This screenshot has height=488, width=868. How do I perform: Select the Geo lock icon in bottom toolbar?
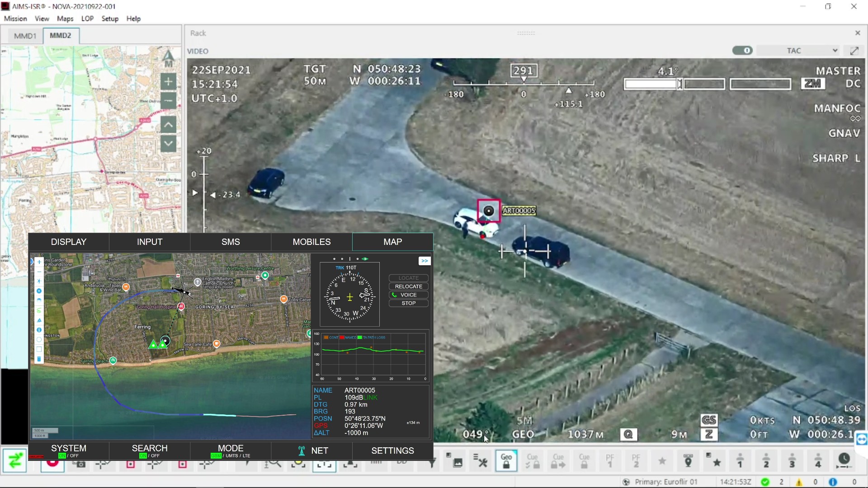[x=506, y=460]
